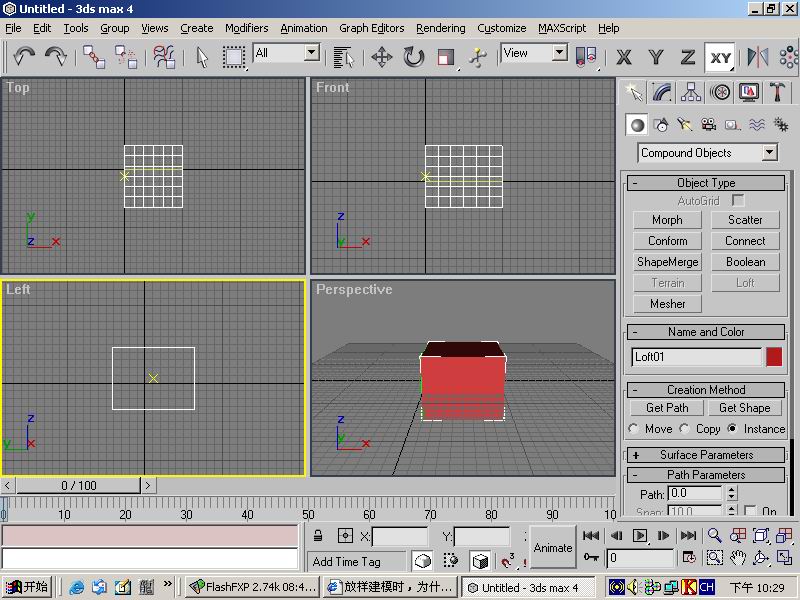The width and height of the screenshot is (800, 600).
Task: Select the Pan hand viewport tool
Action: (738, 557)
